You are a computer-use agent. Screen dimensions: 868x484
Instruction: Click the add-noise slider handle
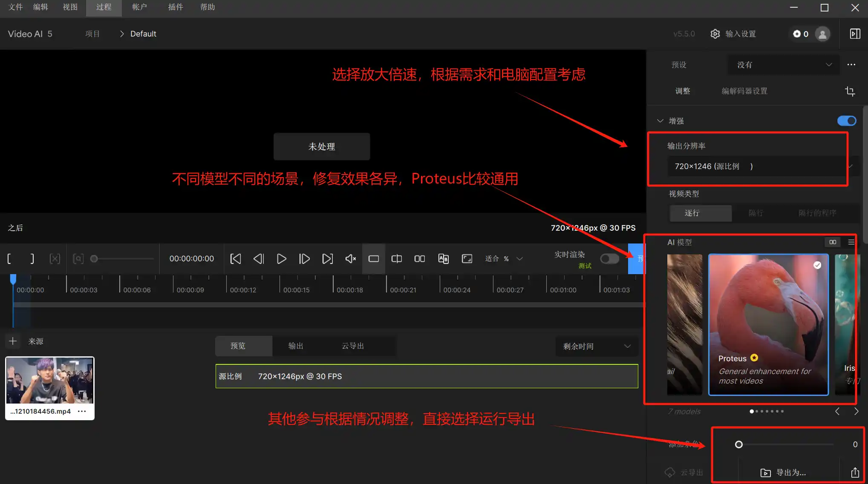739,444
